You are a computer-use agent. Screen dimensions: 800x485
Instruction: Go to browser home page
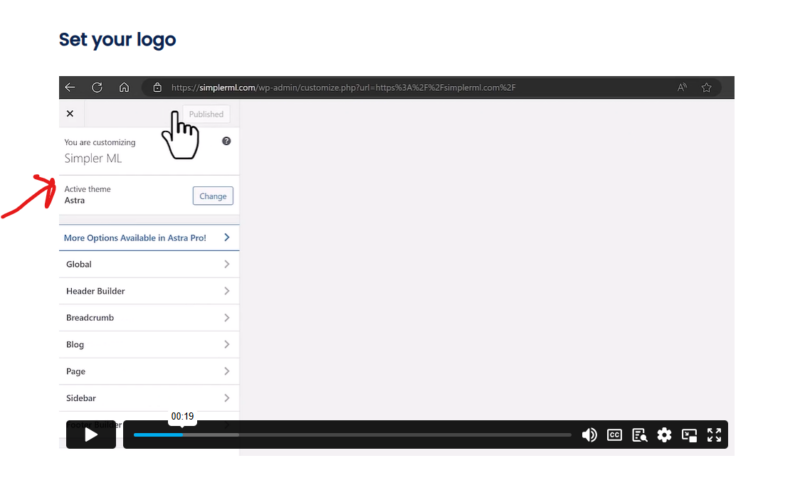[x=123, y=87]
